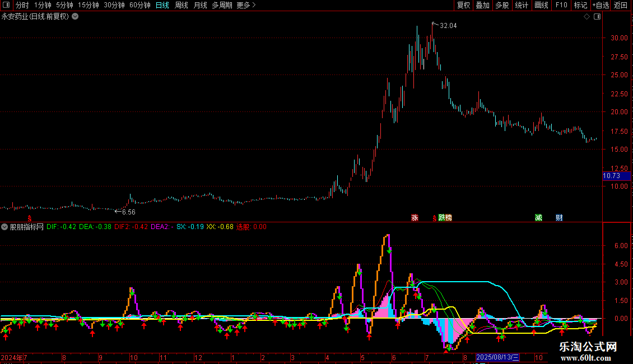Image resolution: width=633 pixels, height=364 pixels.
Task: Open F10 company information
Action: click(x=561, y=5)
